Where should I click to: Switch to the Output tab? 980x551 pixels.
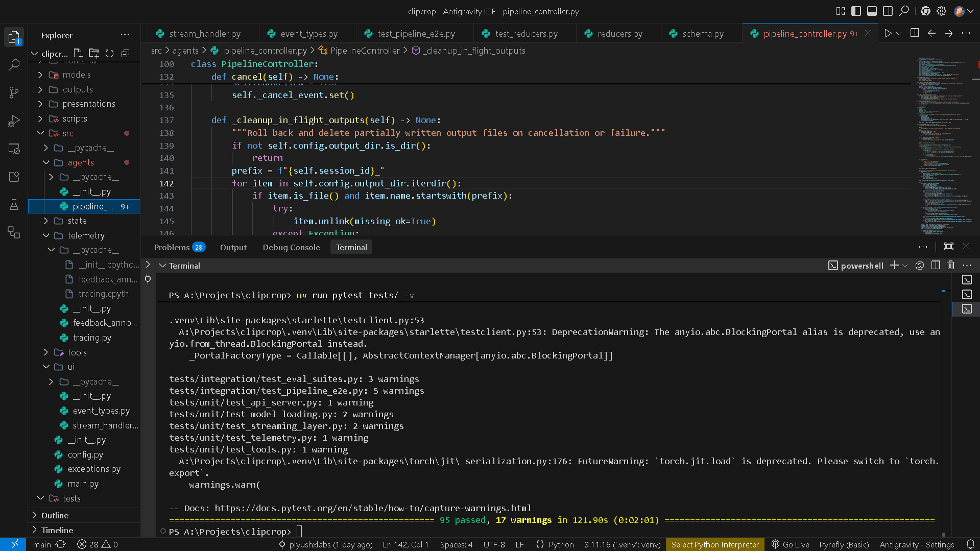tap(233, 247)
